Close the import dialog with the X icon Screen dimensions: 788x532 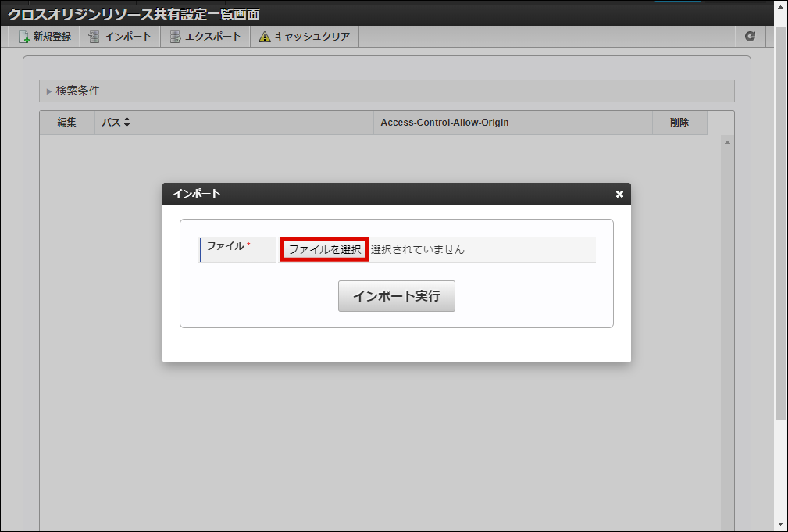(619, 195)
